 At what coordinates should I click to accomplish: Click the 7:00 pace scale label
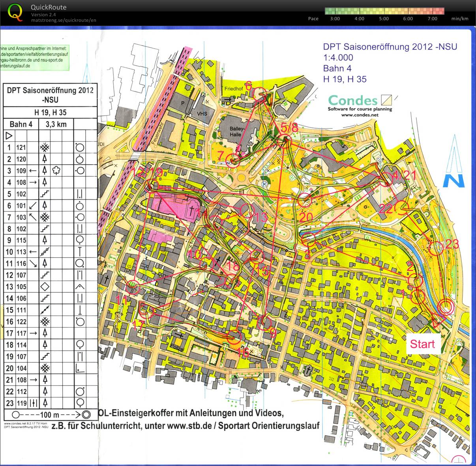click(x=432, y=19)
